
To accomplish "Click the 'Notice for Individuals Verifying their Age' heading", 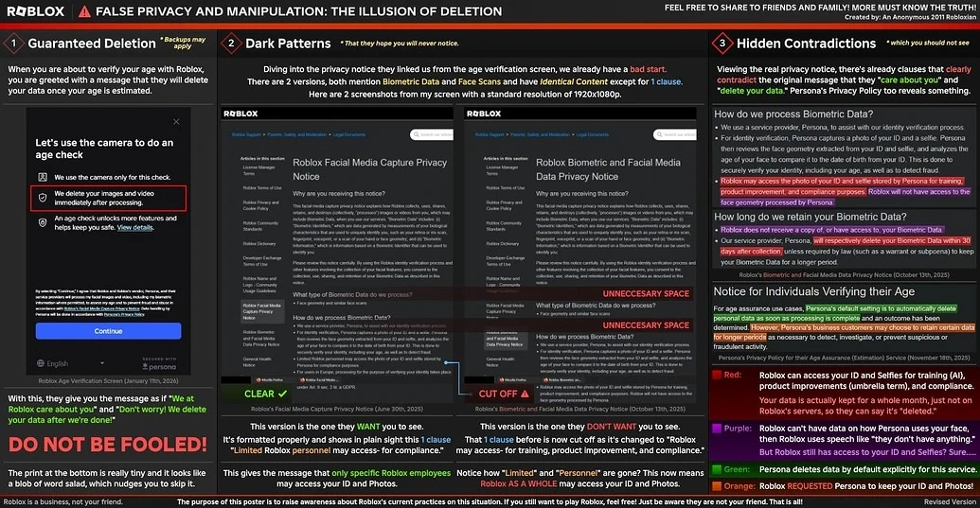I will click(x=813, y=291).
